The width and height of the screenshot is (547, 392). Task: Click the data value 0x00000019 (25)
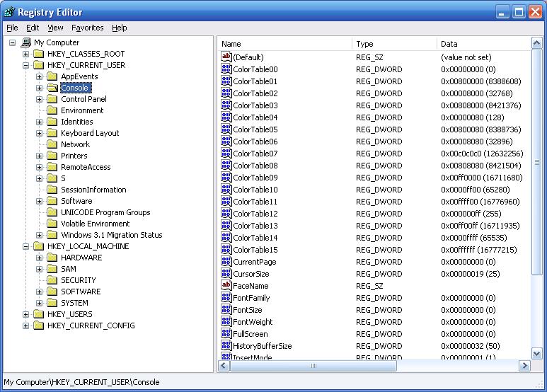[471, 274]
